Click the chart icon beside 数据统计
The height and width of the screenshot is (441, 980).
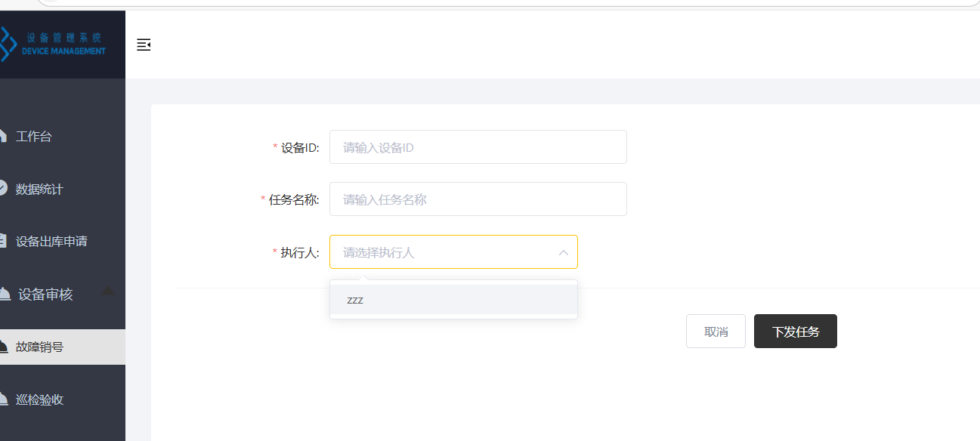(x=3, y=189)
